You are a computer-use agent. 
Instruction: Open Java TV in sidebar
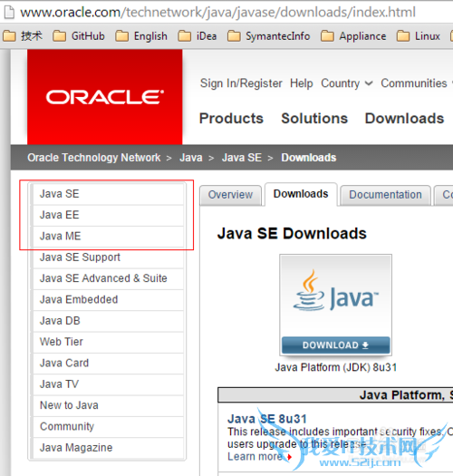click(x=108, y=384)
